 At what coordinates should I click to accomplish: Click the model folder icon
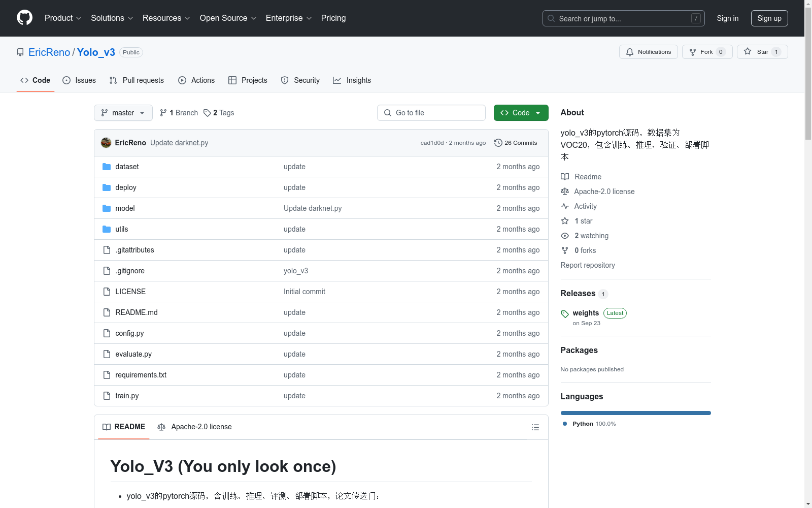coord(107,208)
